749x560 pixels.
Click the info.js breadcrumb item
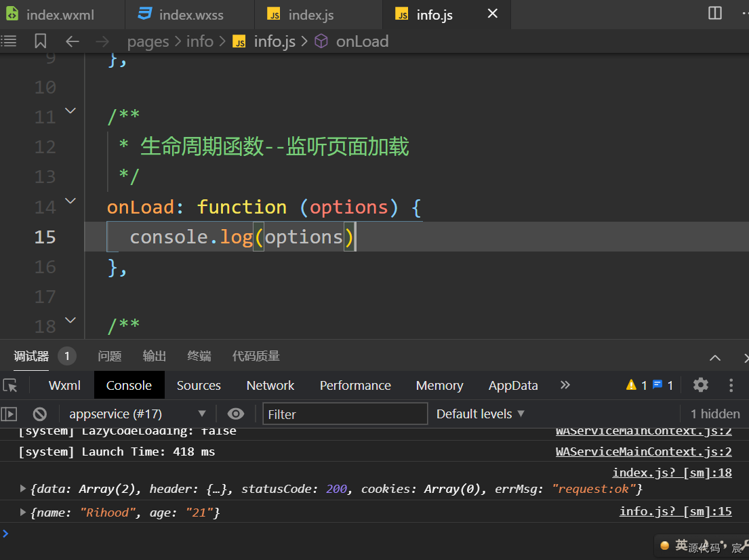tap(264, 41)
